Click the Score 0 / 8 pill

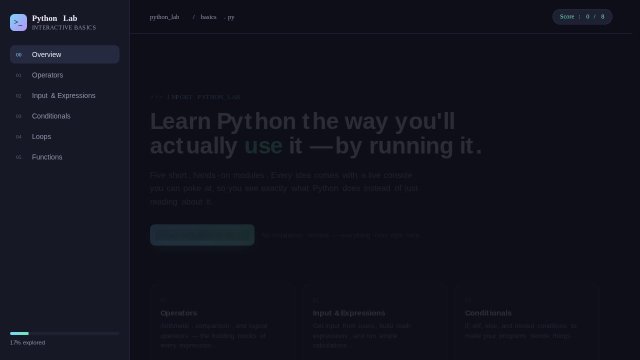click(x=582, y=17)
